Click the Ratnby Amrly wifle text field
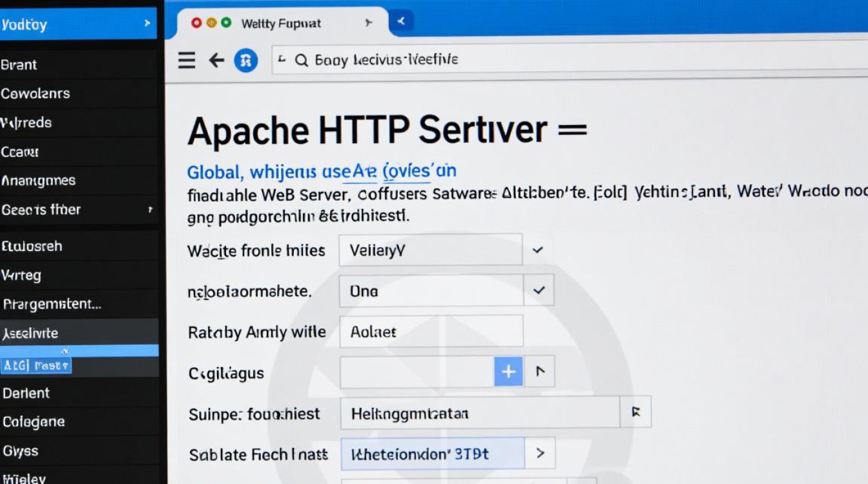Image resolution: width=868 pixels, height=484 pixels. [431, 332]
